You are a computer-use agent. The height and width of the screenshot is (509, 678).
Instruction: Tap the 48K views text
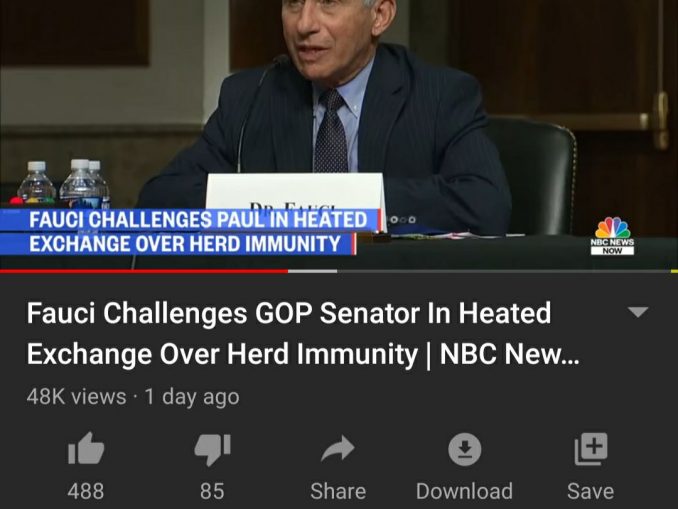(x=77, y=397)
